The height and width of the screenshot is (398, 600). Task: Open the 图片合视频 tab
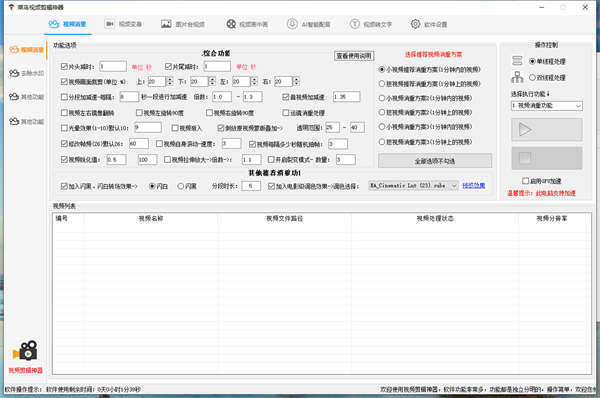click(x=183, y=24)
